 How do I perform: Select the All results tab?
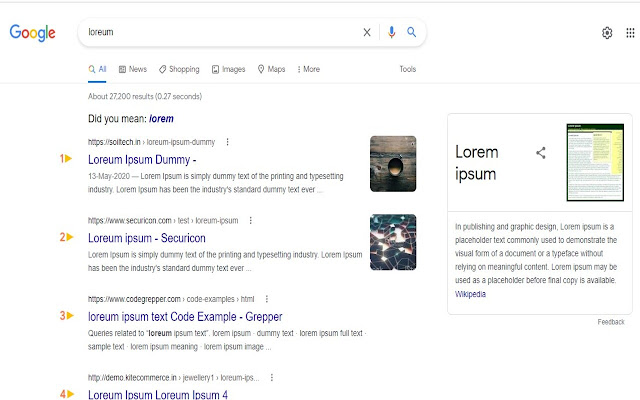pyautogui.click(x=97, y=69)
